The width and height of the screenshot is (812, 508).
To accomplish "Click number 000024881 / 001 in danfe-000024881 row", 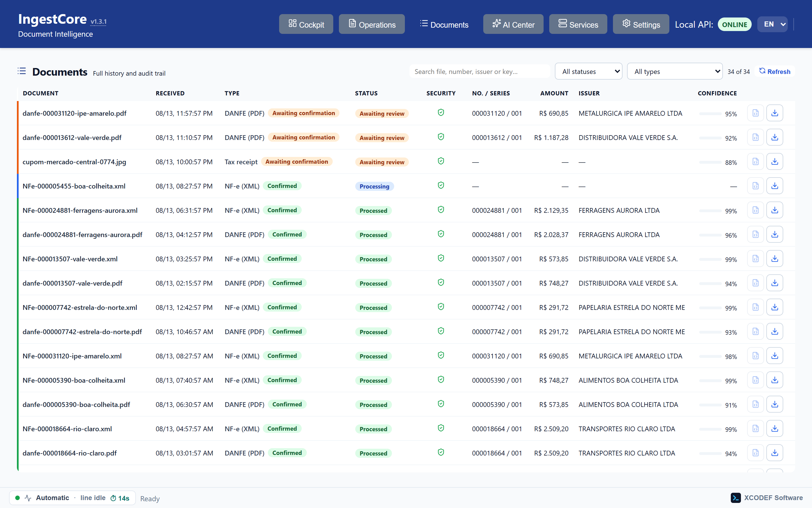I will click(x=497, y=235).
